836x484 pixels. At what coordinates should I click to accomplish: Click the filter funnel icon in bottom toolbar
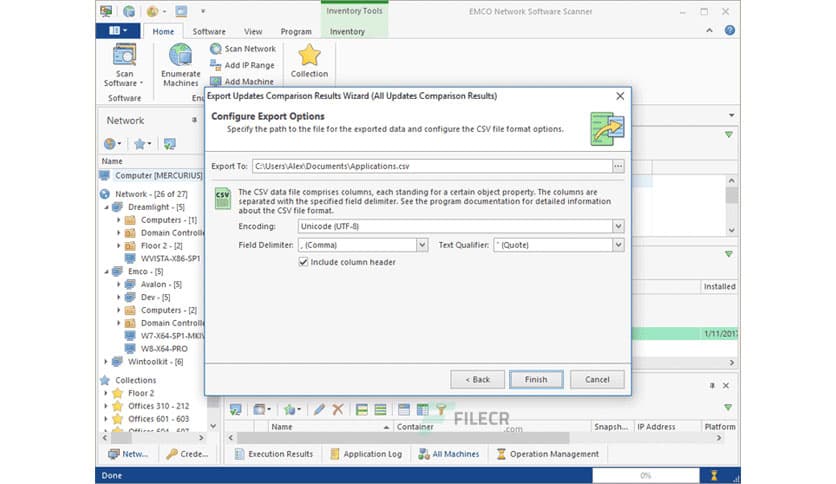coord(441,409)
